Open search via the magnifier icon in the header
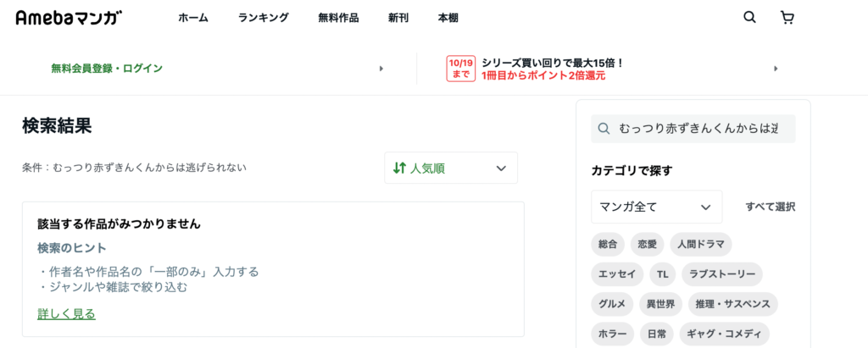 (x=749, y=18)
